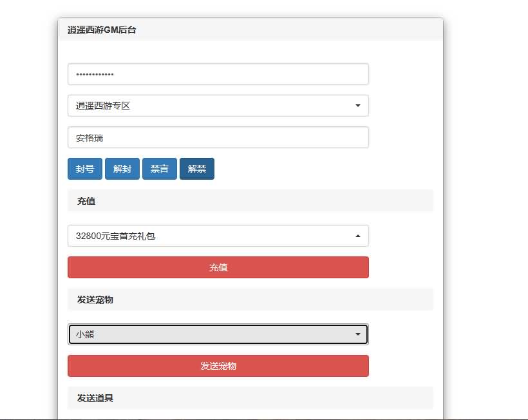Image resolution: width=528 pixels, height=420 pixels.
Task: Open the 32800元宝首充礼包 recharge package dropdown
Action: [x=218, y=236]
